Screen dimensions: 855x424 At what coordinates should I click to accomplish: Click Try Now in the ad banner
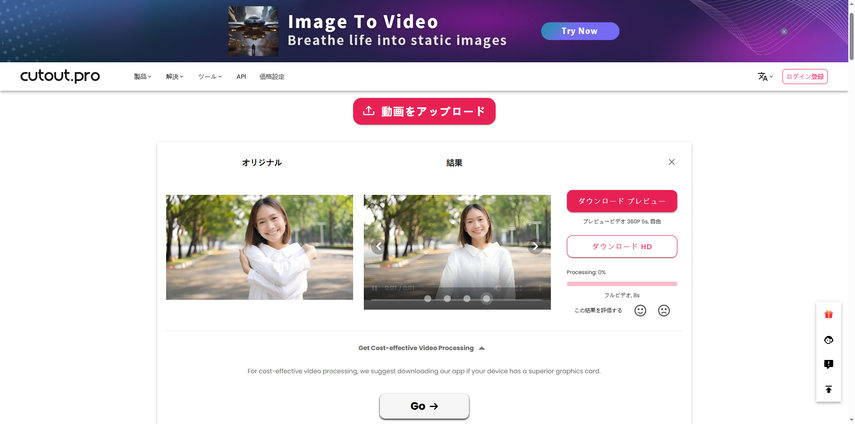click(x=580, y=31)
